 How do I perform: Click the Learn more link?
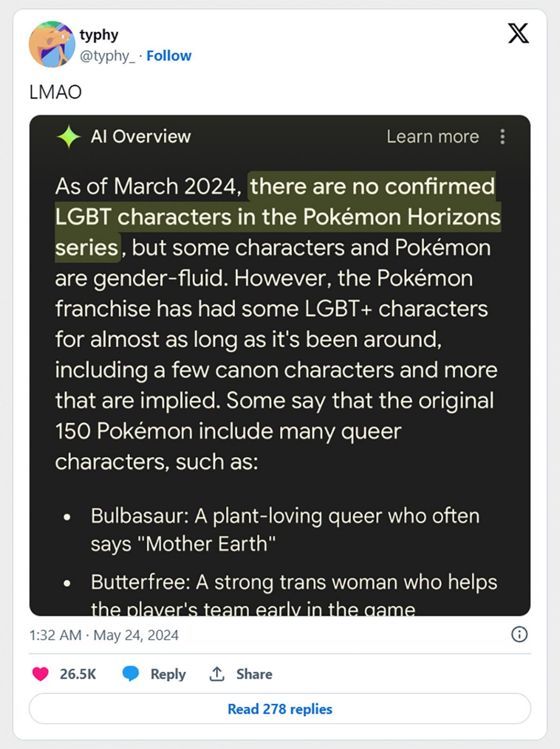point(432,137)
